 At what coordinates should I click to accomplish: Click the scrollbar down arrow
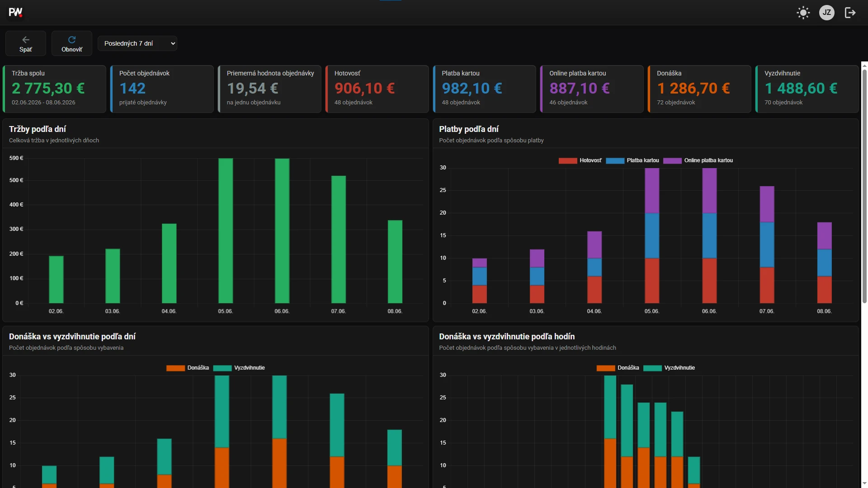point(864,483)
